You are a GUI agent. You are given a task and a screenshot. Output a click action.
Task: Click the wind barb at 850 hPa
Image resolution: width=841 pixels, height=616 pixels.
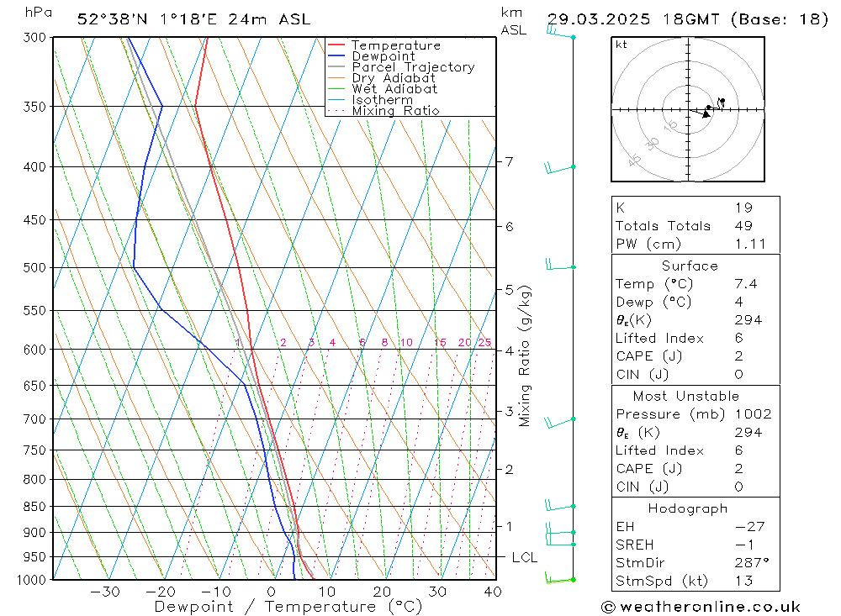(560, 505)
